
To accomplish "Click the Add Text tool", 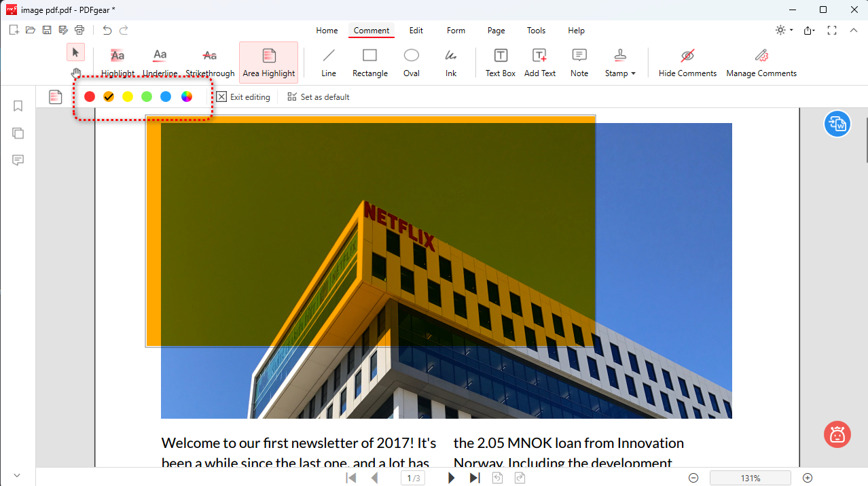I will click(x=540, y=63).
